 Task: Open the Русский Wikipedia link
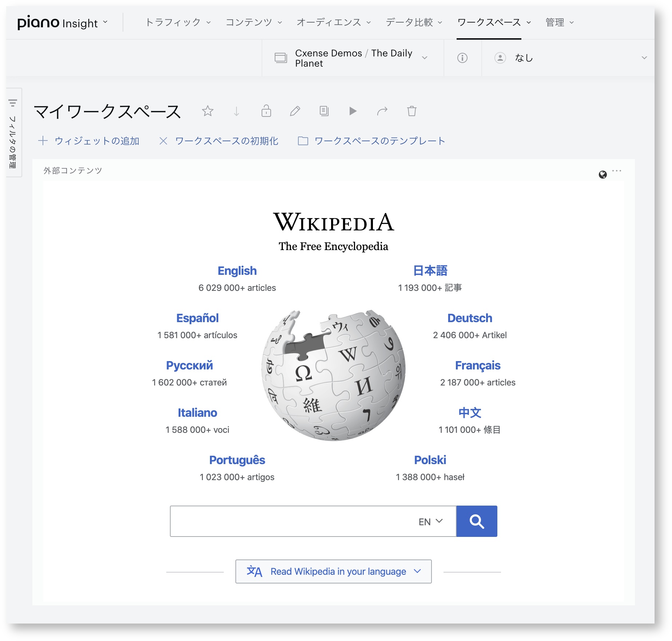click(x=190, y=365)
